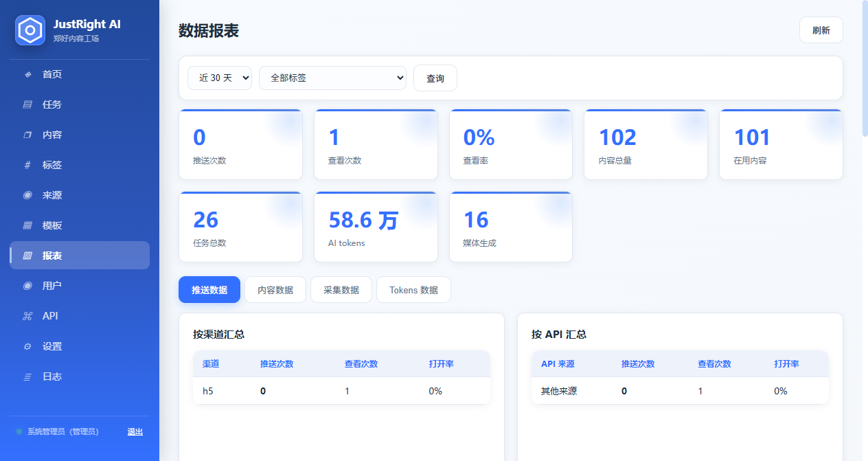Click the 按 API 汇总 panel title
This screenshot has height=461, width=868.
click(x=559, y=335)
